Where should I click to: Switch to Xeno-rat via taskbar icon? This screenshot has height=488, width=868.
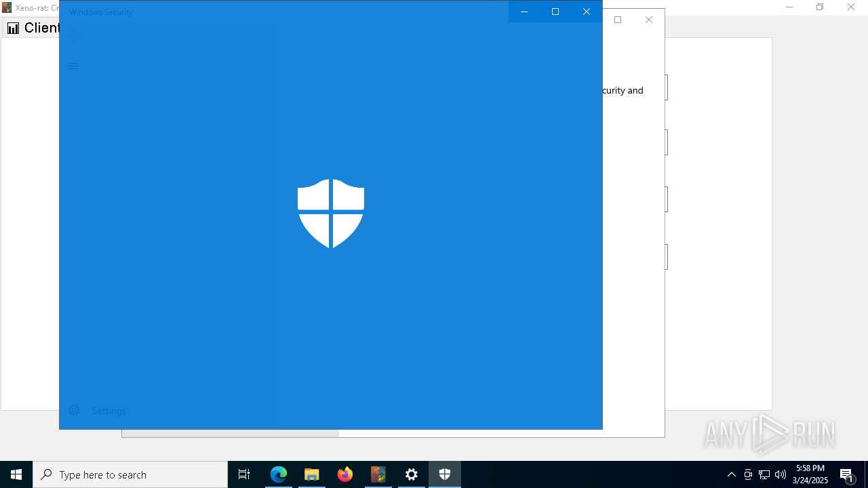coord(378,474)
